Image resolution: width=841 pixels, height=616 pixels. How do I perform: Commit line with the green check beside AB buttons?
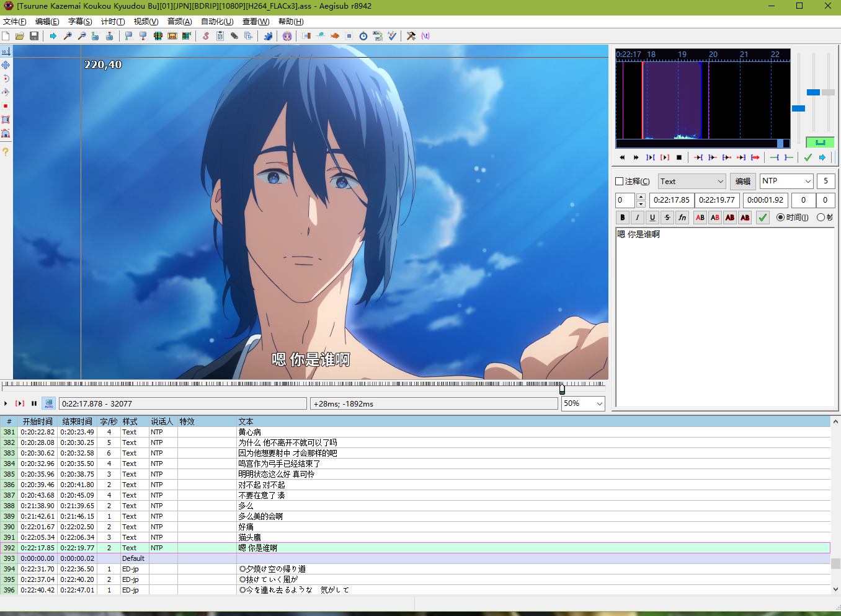coord(763,218)
